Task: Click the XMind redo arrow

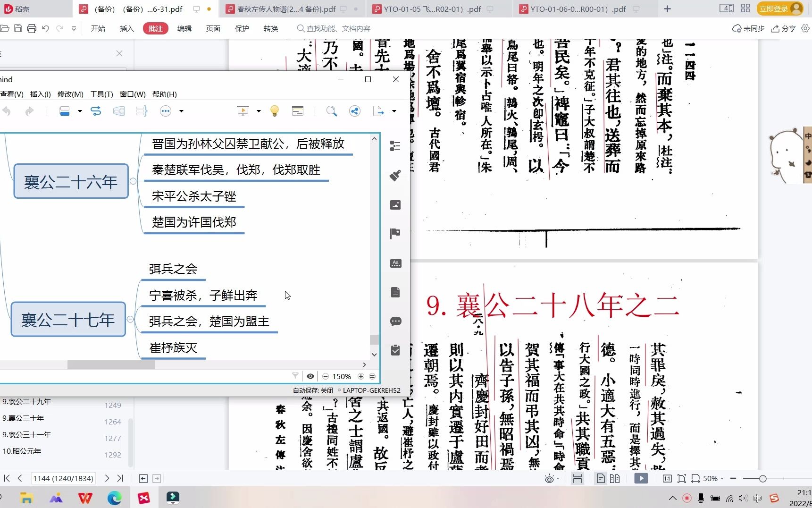Action: point(29,111)
